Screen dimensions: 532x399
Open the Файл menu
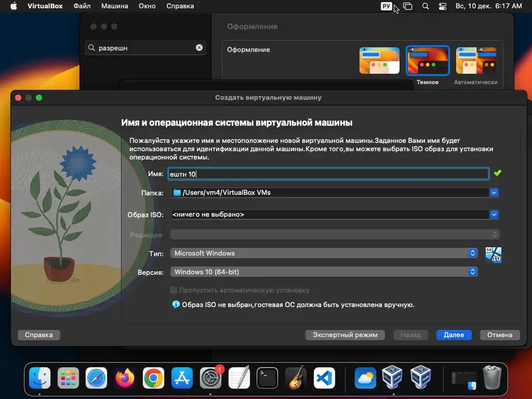click(x=82, y=6)
